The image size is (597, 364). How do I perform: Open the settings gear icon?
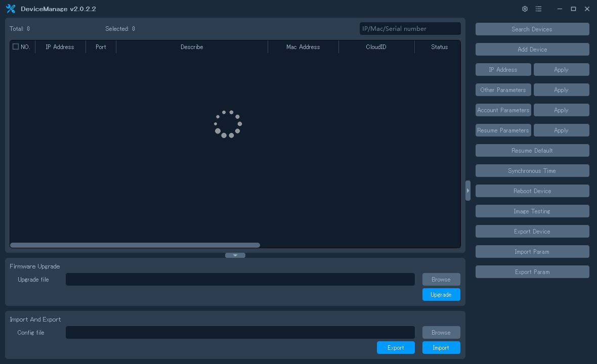[525, 9]
